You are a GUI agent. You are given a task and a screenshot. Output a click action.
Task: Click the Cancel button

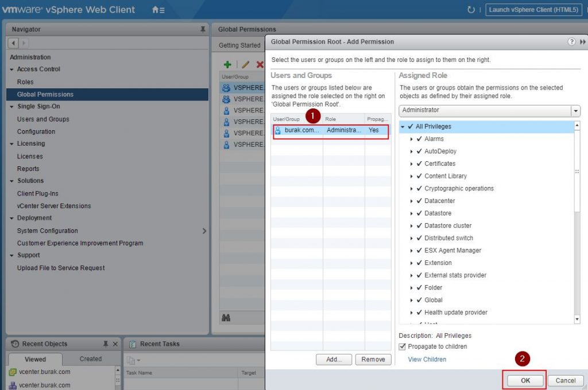(x=566, y=380)
